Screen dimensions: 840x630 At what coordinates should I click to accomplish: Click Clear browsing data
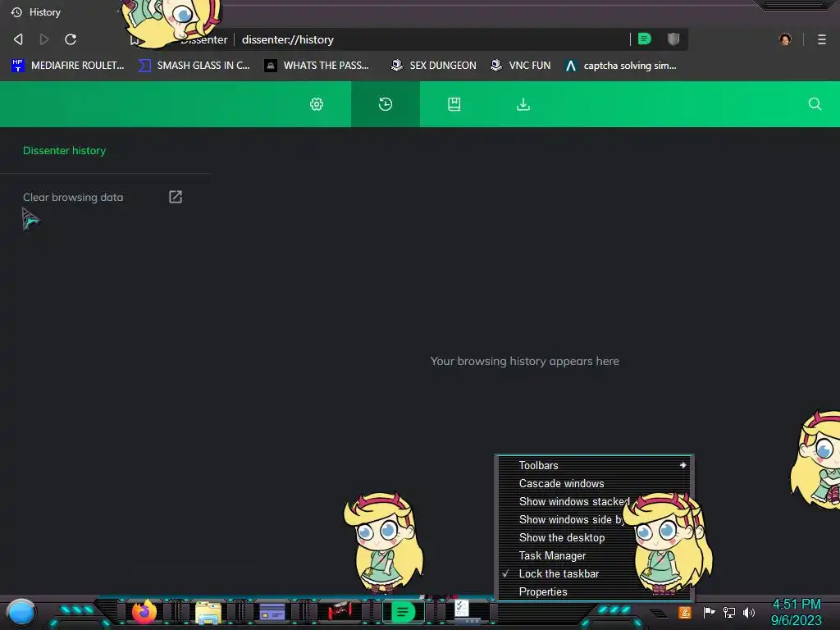pyautogui.click(x=73, y=197)
